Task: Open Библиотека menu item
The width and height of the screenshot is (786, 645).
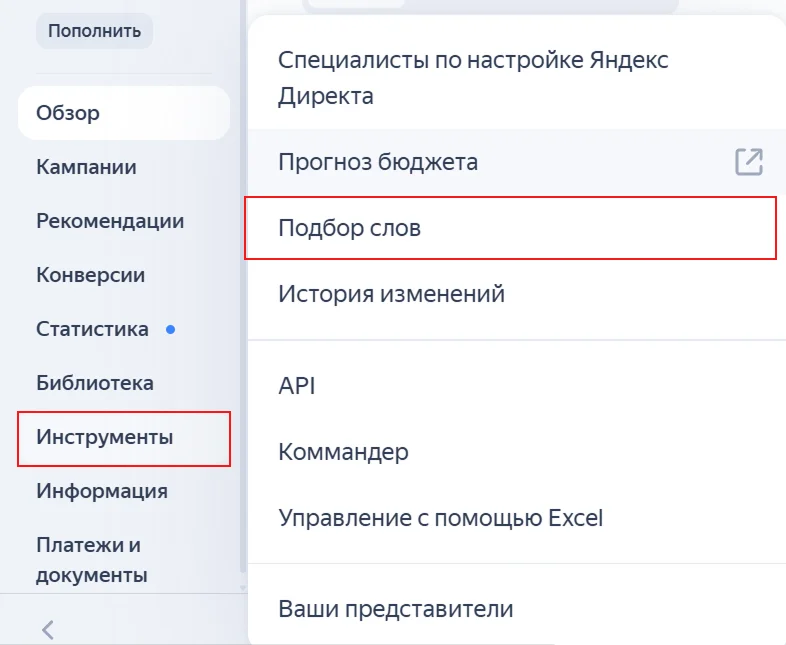Action: click(94, 383)
